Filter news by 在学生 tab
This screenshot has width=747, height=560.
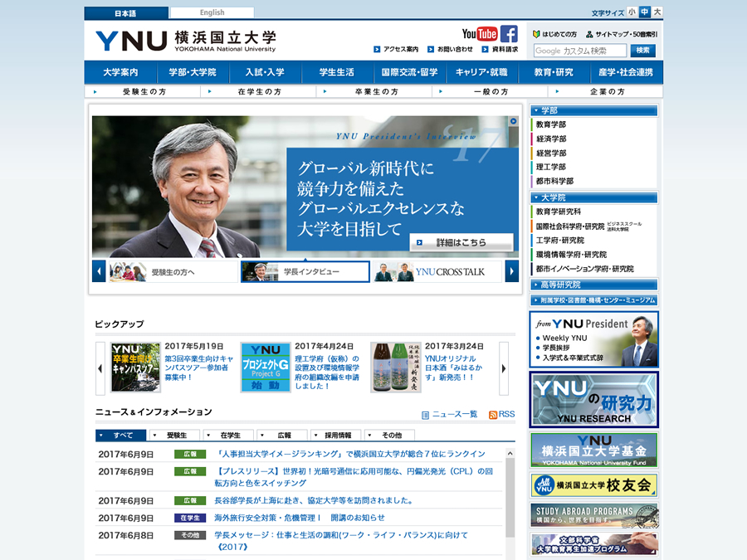click(230, 436)
